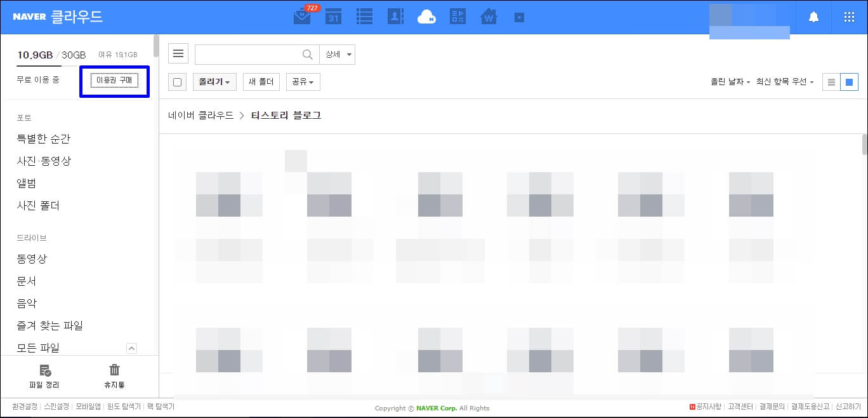Go to 네이버 클라우드 breadcrumb root
This screenshot has width=868, height=418.
(x=201, y=116)
